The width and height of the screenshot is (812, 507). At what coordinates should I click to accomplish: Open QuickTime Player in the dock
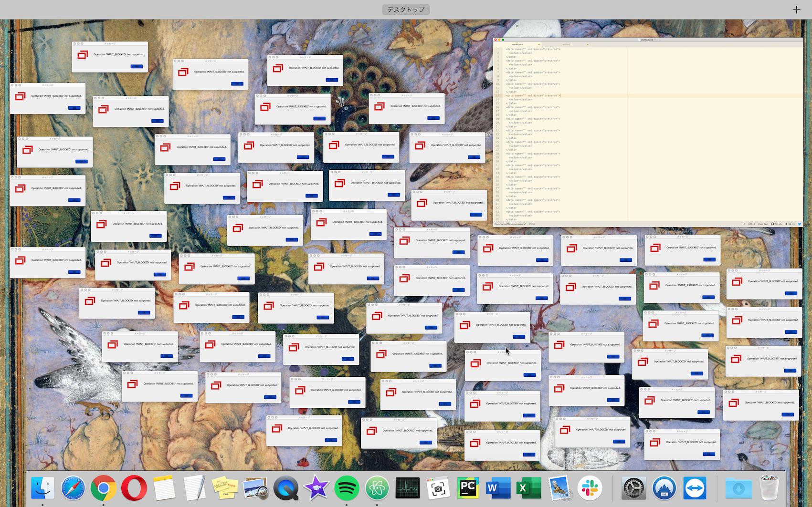point(286,488)
